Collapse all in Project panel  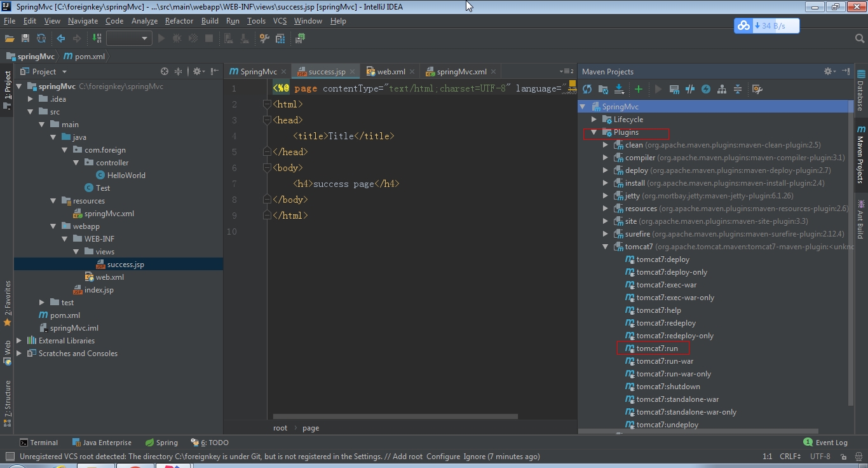[179, 71]
